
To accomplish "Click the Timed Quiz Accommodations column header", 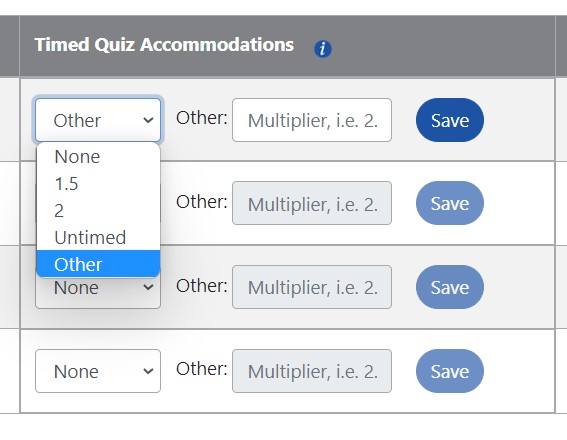I will click(x=164, y=45).
